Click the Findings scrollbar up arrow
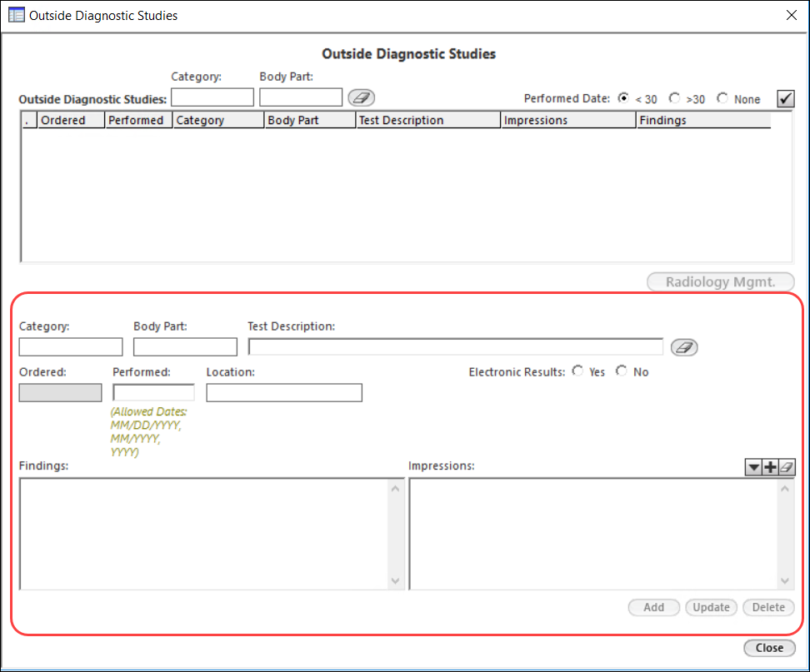 tap(395, 488)
